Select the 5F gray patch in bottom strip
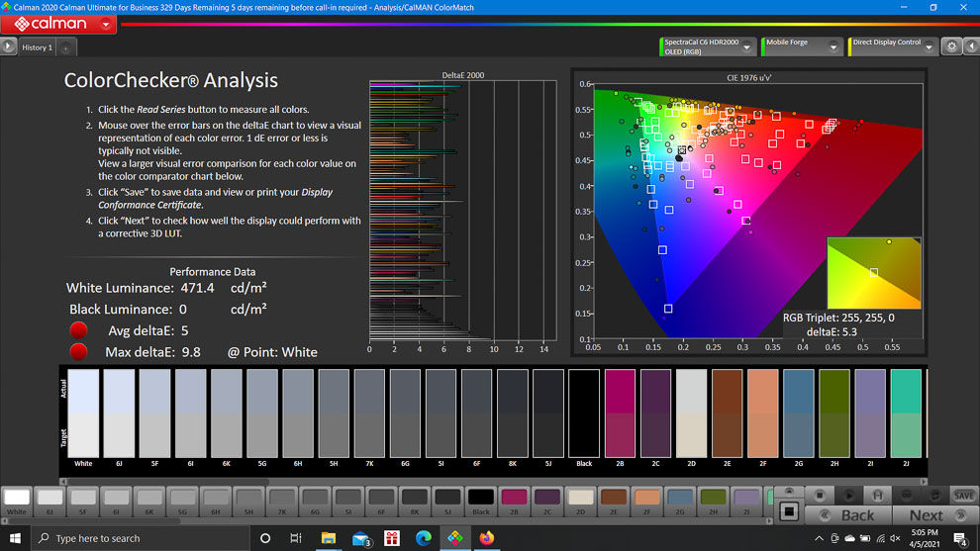The width and height of the screenshot is (980, 551). 83,502
